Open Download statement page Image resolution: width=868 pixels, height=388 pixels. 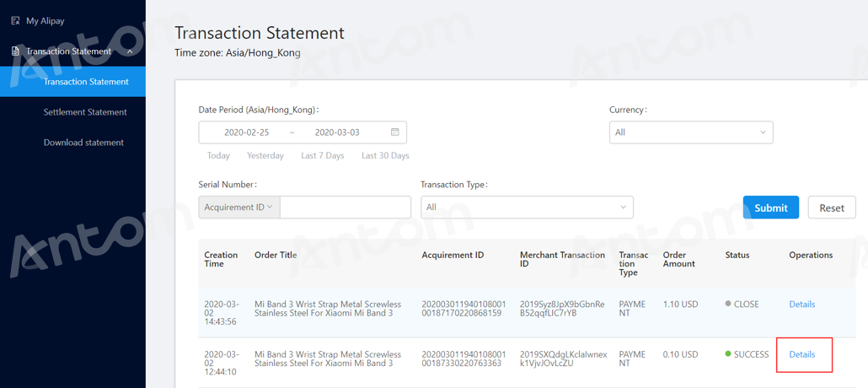click(83, 143)
